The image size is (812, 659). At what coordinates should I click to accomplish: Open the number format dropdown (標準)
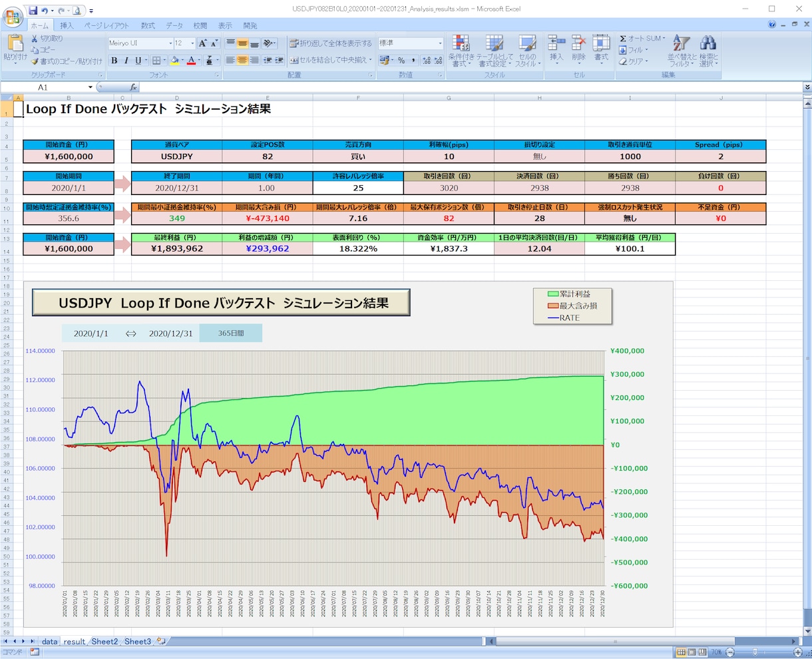(x=440, y=43)
